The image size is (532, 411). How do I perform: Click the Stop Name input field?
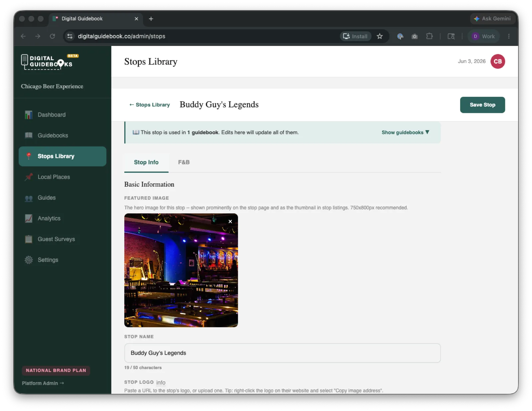coord(282,353)
